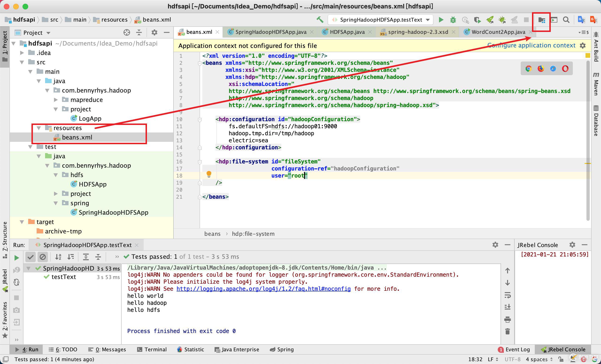The image size is (601, 364).
Task: Click the Search everywhere icon
Action: pyautogui.click(x=567, y=20)
